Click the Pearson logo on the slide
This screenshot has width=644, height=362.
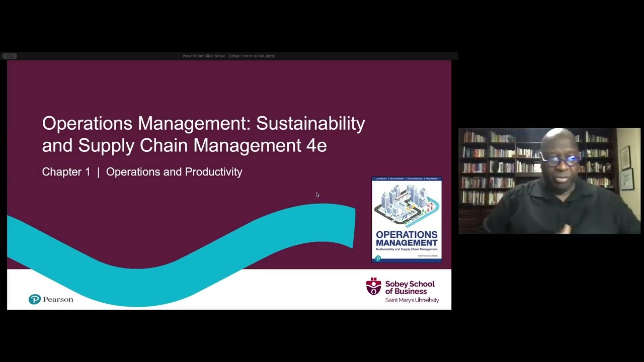tap(51, 300)
